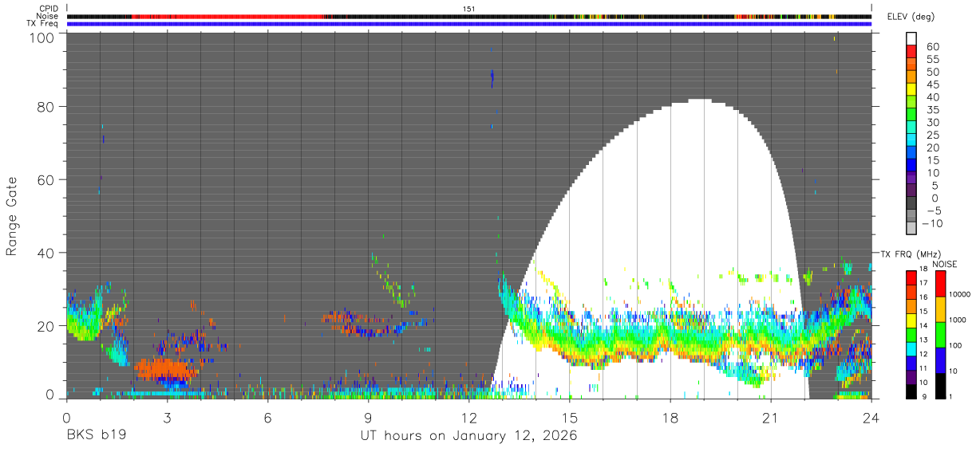Click the BKS b19 radar label
Screen dimensions: 980x452
click(96, 436)
